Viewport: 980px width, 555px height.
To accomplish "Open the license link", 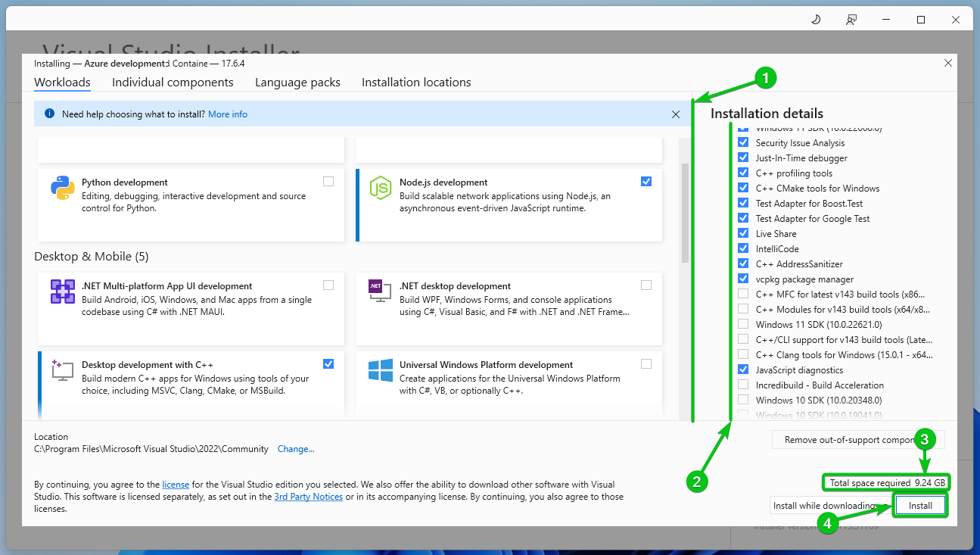I will tap(176, 484).
